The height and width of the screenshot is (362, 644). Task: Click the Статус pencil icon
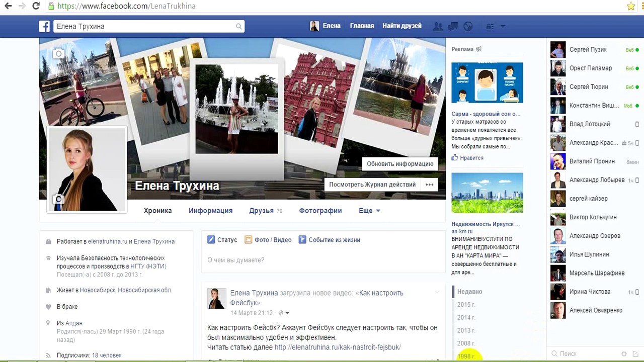[x=211, y=240]
